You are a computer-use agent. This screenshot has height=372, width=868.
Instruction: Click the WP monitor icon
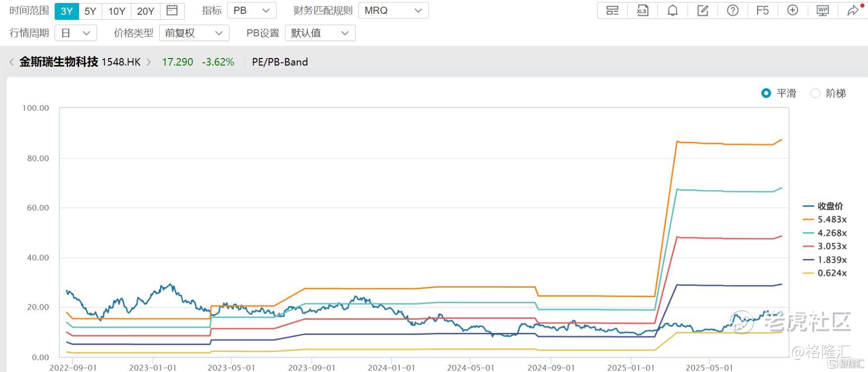coord(822,10)
